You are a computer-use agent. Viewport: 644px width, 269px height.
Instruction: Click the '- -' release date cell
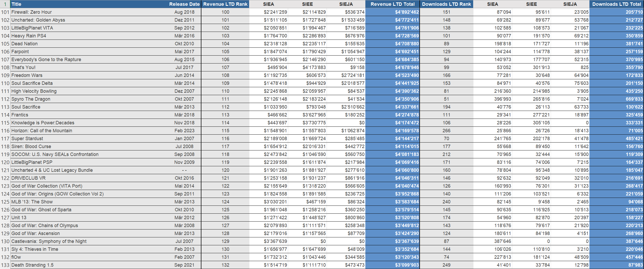(184, 170)
